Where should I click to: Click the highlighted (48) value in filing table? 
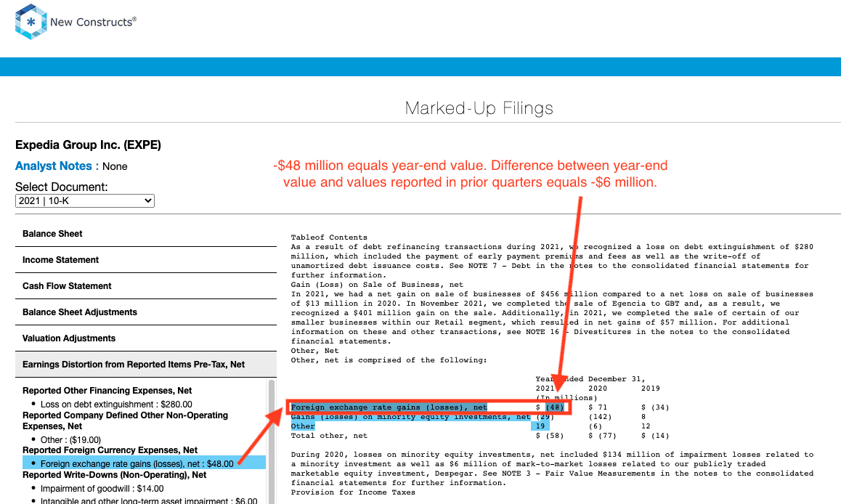coord(555,407)
